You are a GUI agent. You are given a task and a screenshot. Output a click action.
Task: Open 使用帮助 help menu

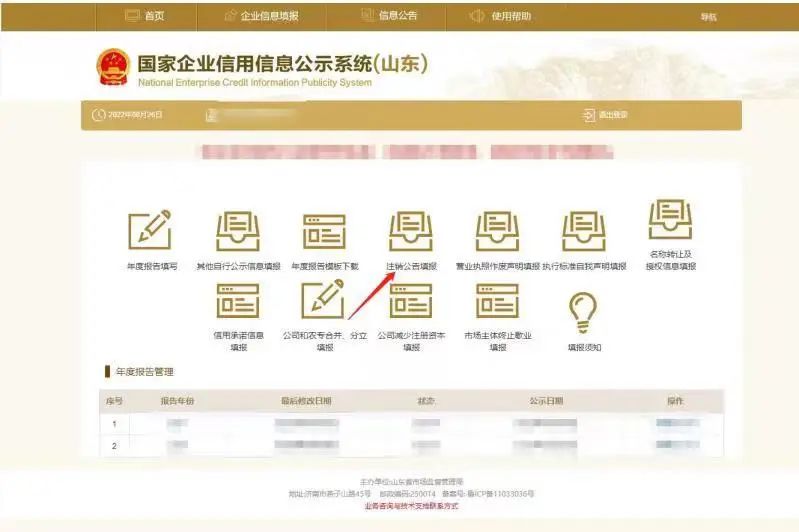point(501,16)
